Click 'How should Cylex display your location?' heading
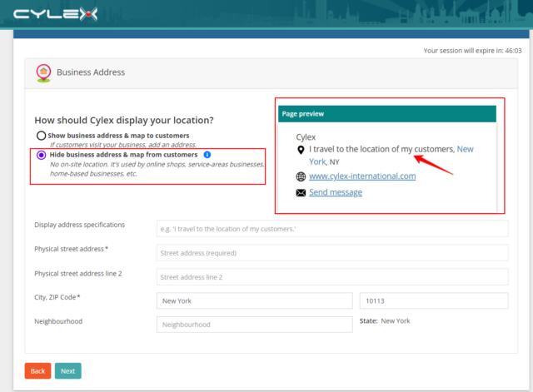This screenshot has width=533, height=392. (x=124, y=120)
